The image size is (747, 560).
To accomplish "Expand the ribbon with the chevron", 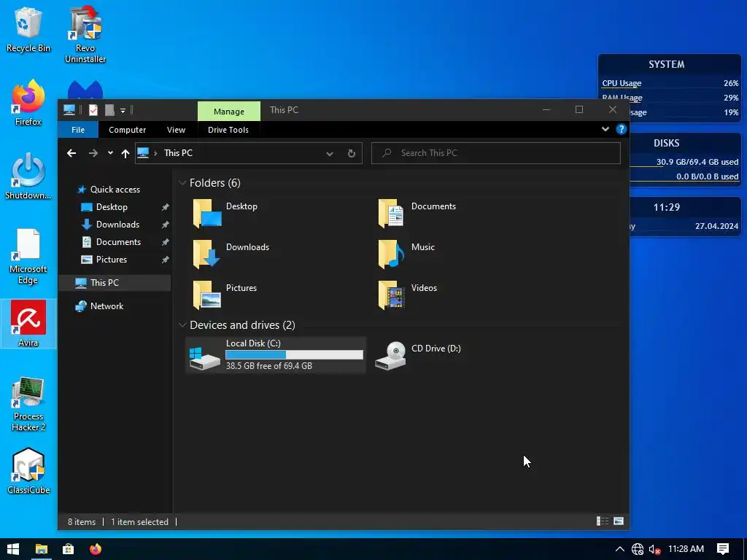I will pyautogui.click(x=605, y=129).
